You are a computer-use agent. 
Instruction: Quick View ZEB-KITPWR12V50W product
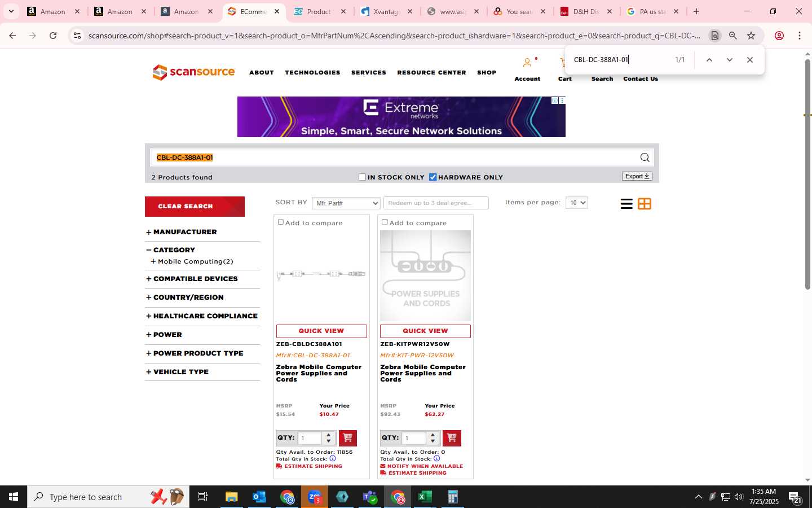[x=425, y=331]
